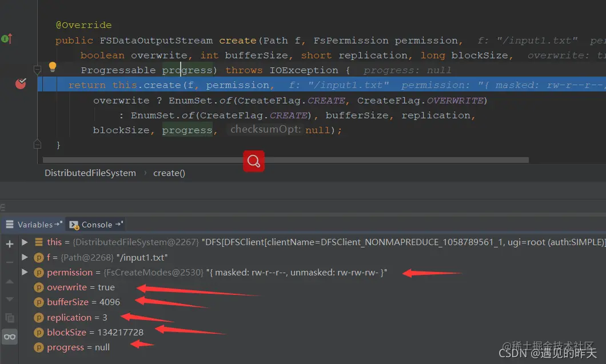
Task: Click the @Override annotation text
Action: (x=84, y=25)
